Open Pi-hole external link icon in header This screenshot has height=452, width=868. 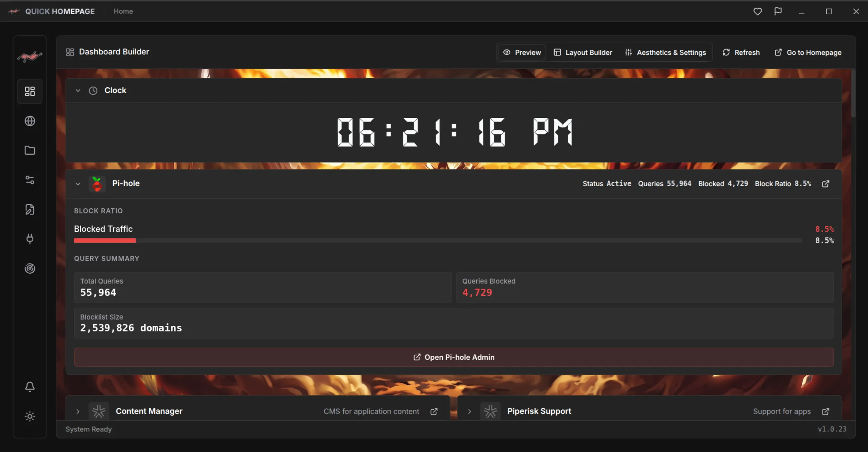pyautogui.click(x=826, y=184)
